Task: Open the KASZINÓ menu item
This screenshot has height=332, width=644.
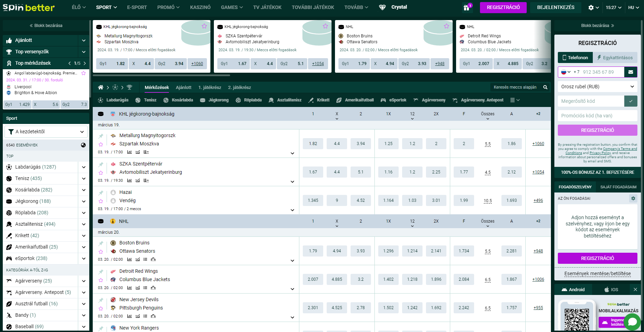Action: [x=200, y=7]
